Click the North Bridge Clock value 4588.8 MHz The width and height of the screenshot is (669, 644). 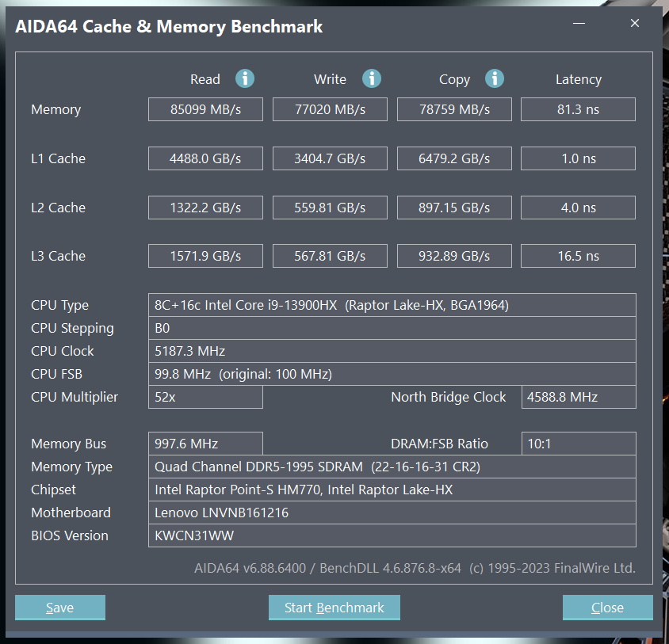coord(579,397)
